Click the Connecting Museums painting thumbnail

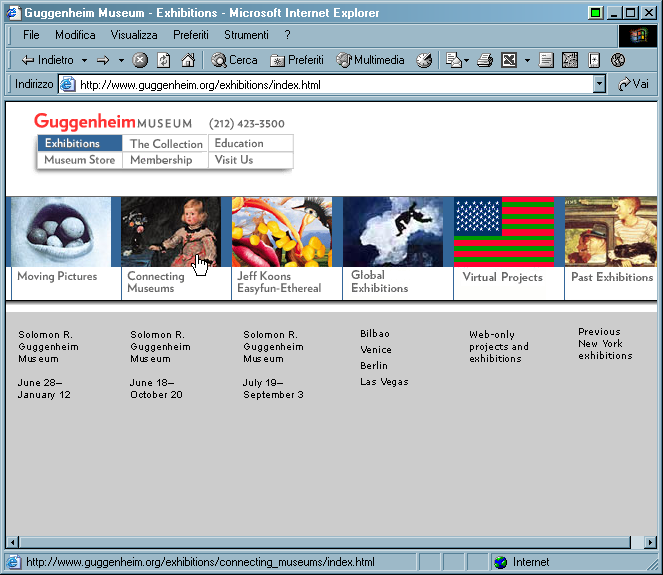[x=171, y=232]
